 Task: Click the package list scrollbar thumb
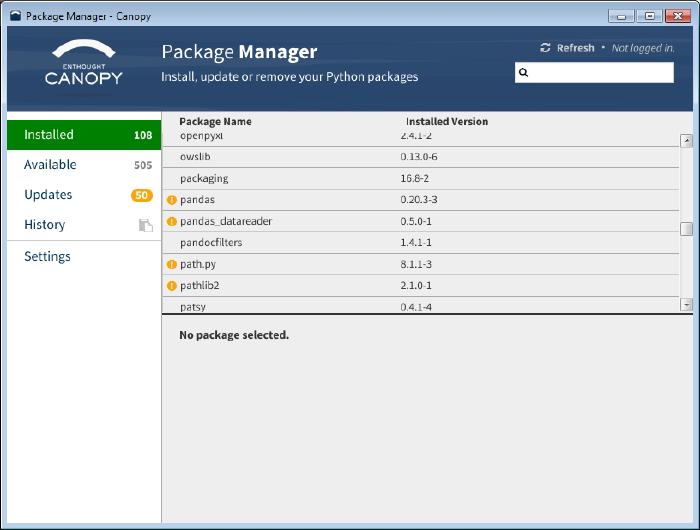686,229
